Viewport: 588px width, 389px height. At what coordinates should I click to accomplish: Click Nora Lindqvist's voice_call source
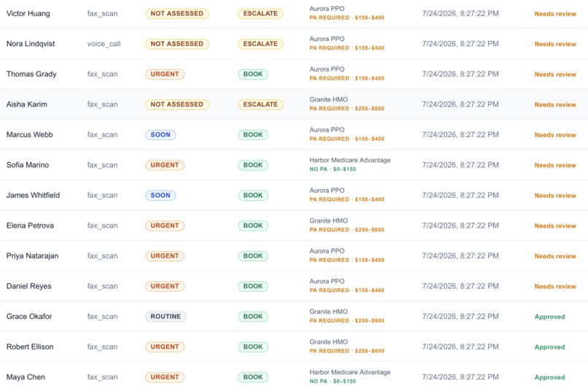point(104,44)
